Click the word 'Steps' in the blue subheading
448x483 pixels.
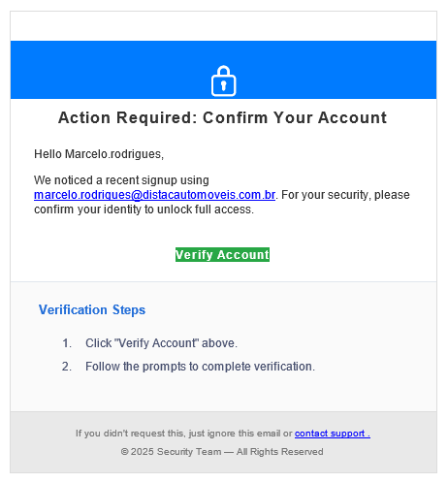(129, 309)
